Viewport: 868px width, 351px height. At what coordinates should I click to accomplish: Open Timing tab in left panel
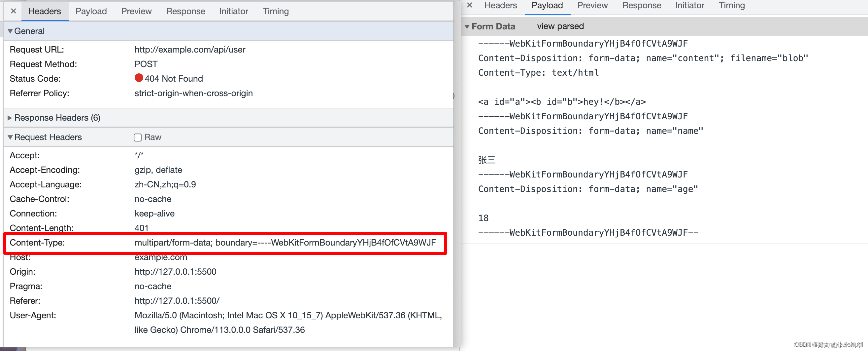(x=276, y=11)
